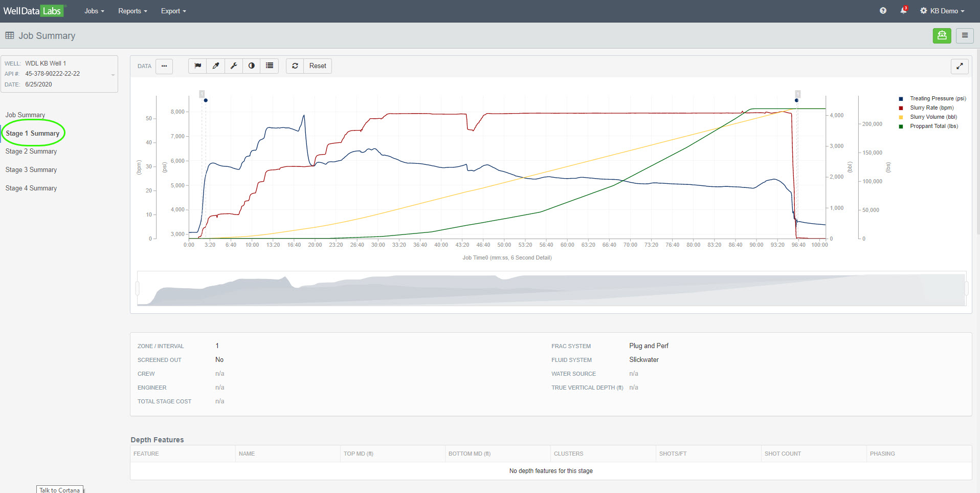Toggle Treating Pressure series in legend
The height and width of the screenshot is (493, 980).
[938, 98]
